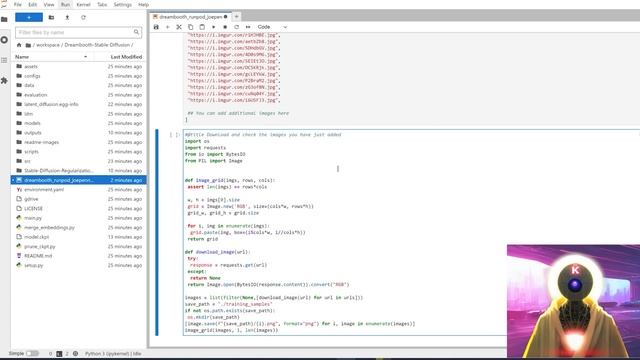Select the ldm folder

click(x=78, y=113)
